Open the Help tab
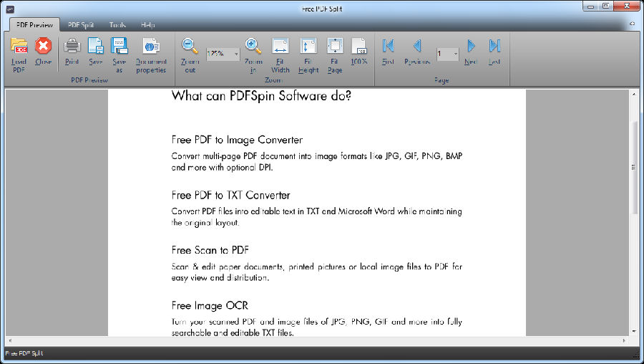This screenshot has width=644, height=364. (x=147, y=24)
